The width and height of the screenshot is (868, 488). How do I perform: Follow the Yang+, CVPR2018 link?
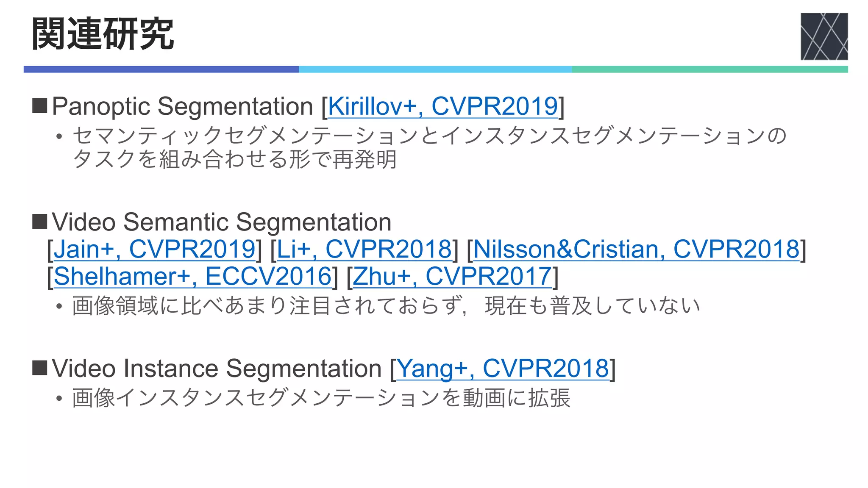[x=503, y=369]
